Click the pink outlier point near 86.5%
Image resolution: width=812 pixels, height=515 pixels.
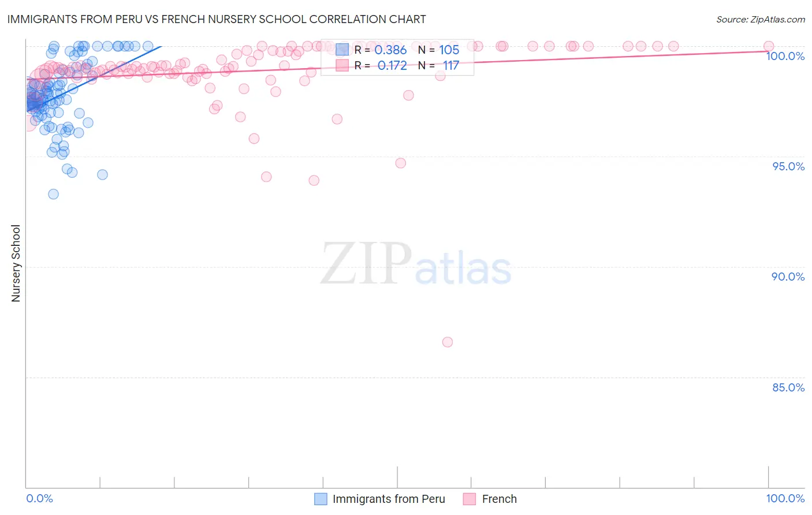tap(447, 342)
